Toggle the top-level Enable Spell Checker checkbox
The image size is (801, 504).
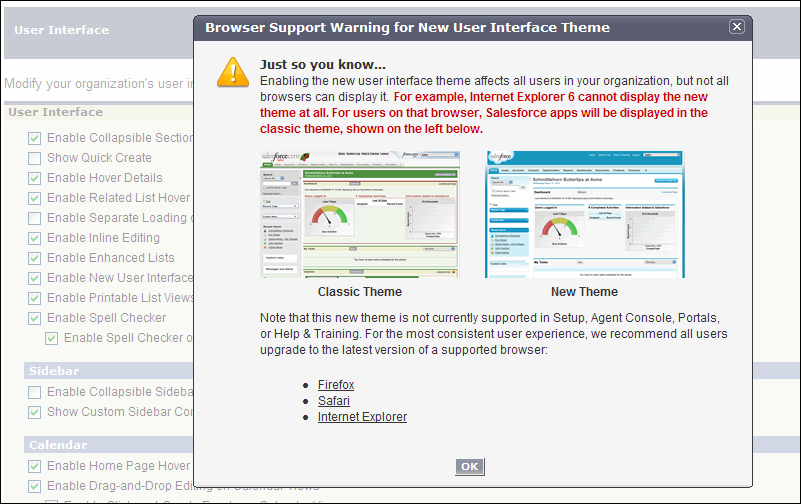pos(35,318)
